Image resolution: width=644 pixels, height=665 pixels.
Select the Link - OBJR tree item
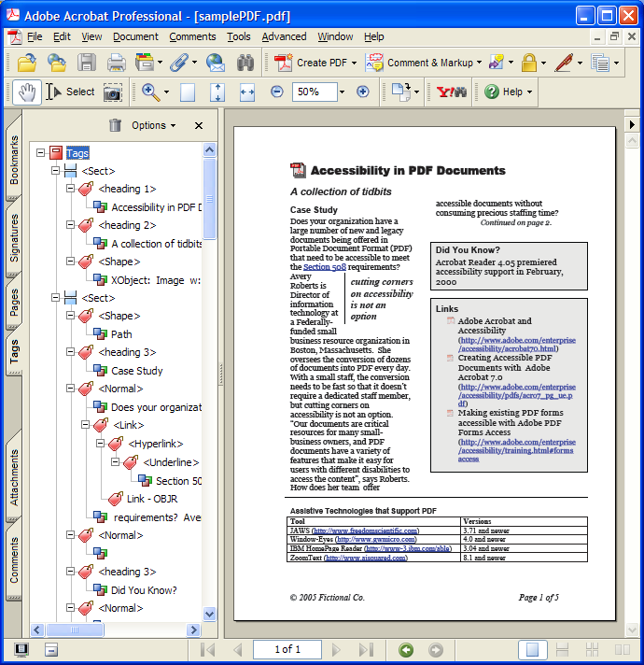(x=152, y=499)
